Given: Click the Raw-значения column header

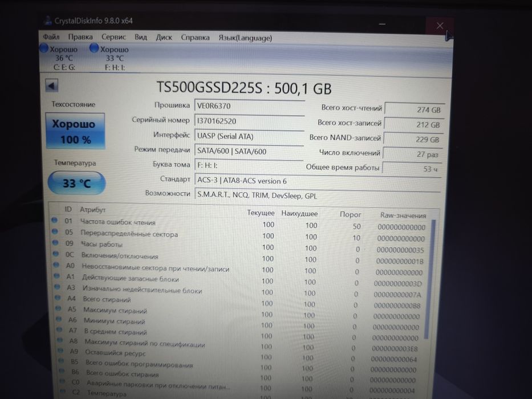Looking at the screenshot, I should coord(403,215).
